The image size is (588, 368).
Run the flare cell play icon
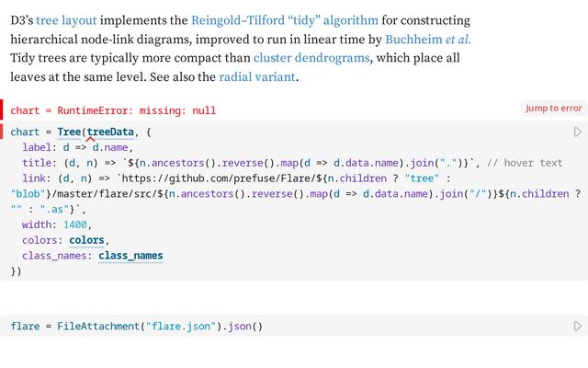578,326
